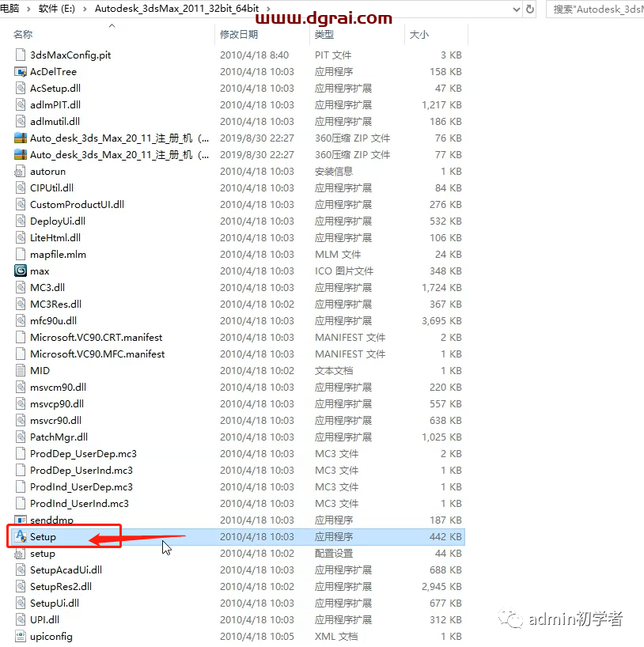
Task: Select the Microsoft.VC90.MFC.manifest file name
Action: [x=97, y=354]
